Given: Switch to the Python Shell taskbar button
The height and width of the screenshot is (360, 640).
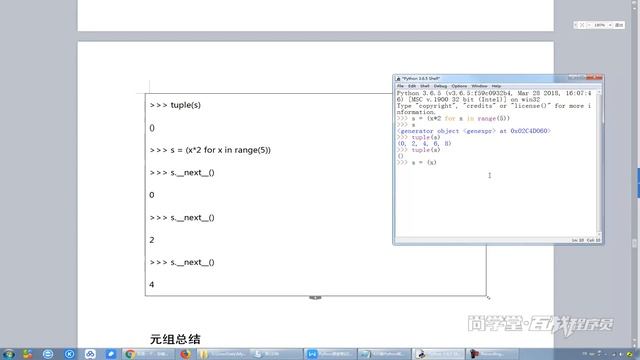Looking at the screenshot, I should pyautogui.click(x=438, y=354).
